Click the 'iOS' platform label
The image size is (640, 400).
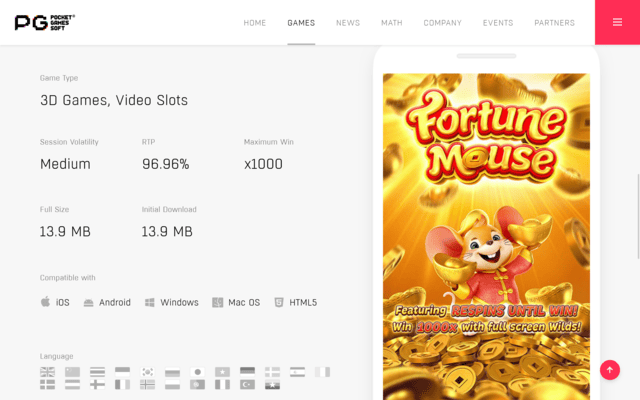point(62,302)
